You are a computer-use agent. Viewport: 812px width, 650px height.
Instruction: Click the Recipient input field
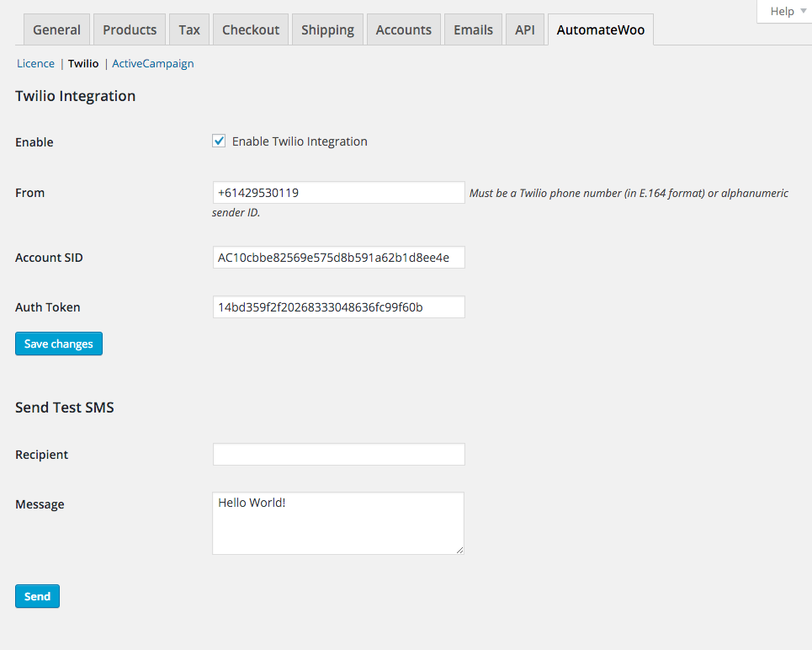tap(338, 455)
